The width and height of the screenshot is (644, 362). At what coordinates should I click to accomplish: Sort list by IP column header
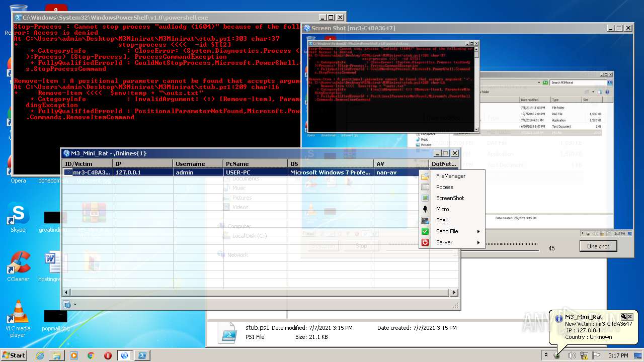143,164
